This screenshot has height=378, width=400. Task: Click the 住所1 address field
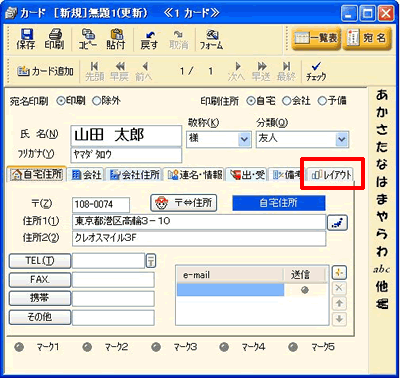click(x=199, y=222)
